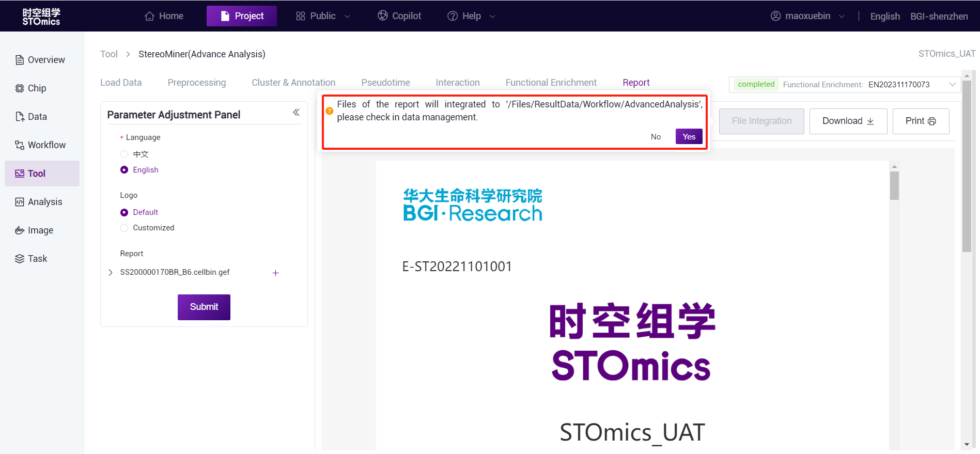Image resolution: width=980 pixels, height=454 pixels.
Task: Switch to the Load Data tab
Action: pos(121,83)
